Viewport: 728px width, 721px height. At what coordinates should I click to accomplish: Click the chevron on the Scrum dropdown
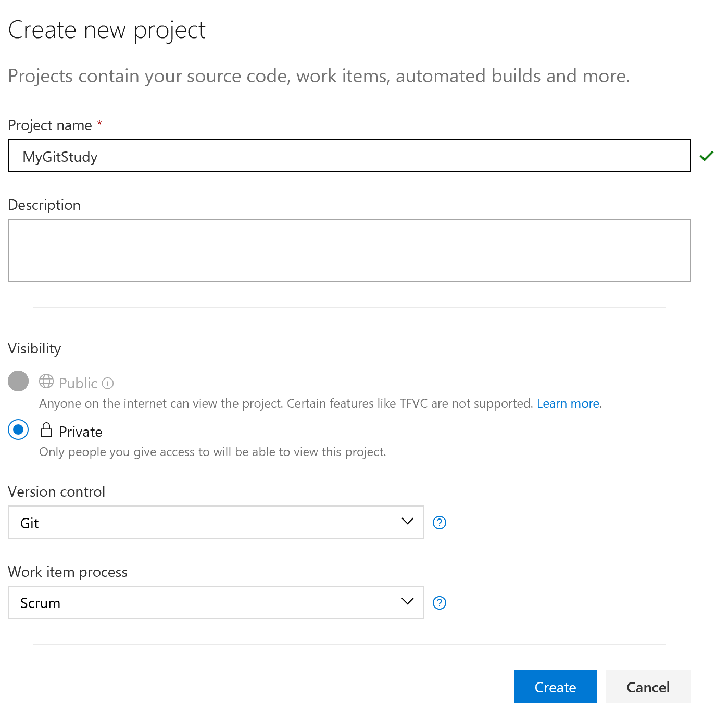point(407,601)
